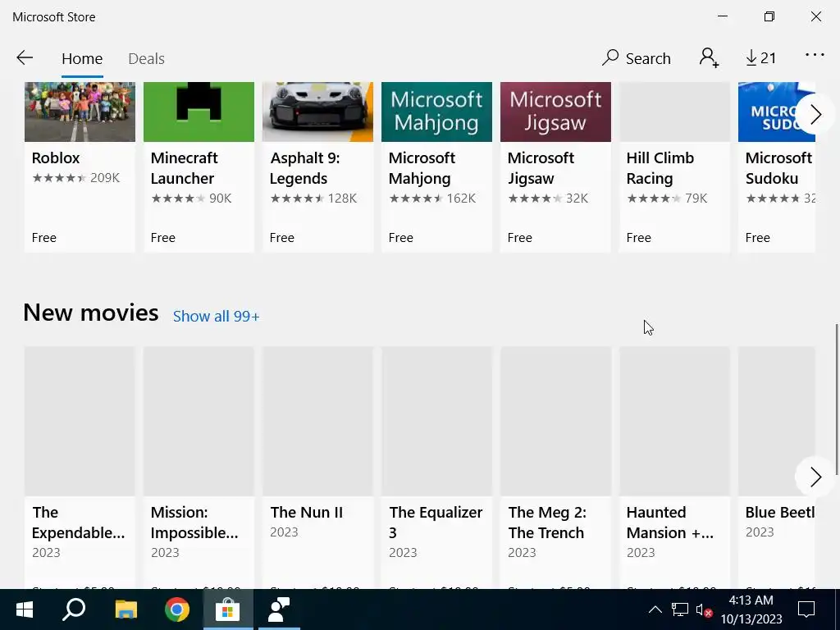The width and height of the screenshot is (840, 630).
Task: Click Roblox's 209K rating count
Action: click(x=105, y=178)
